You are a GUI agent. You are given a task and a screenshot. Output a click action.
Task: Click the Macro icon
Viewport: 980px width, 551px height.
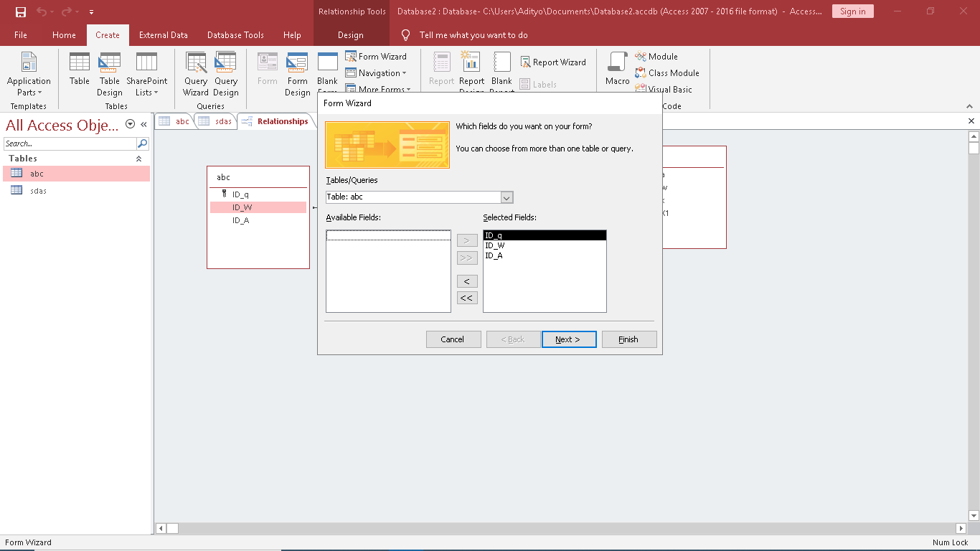617,70
